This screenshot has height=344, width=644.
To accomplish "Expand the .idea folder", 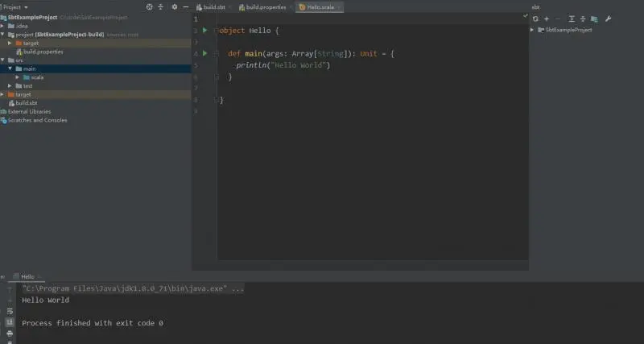I will coord(2,26).
